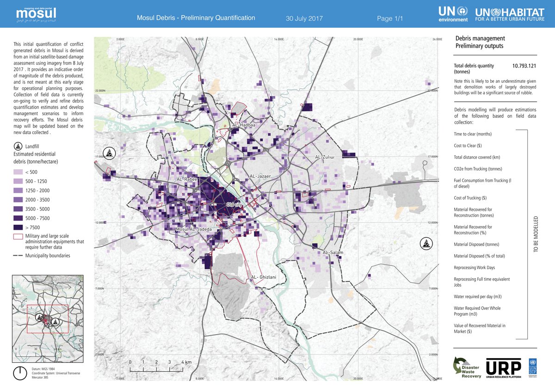
Task: Click 'Material Recovered for Reconstruction (%)' item
Action: (x=473, y=230)
